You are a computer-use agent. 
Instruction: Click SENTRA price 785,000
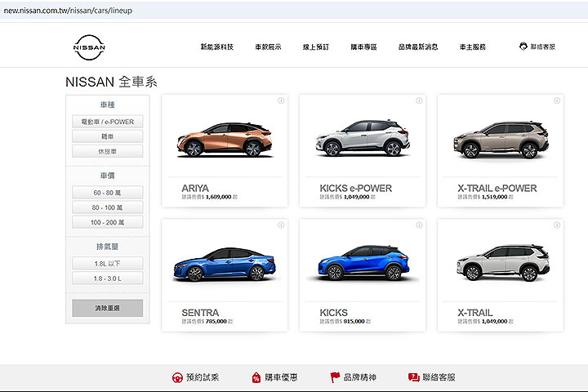point(216,322)
